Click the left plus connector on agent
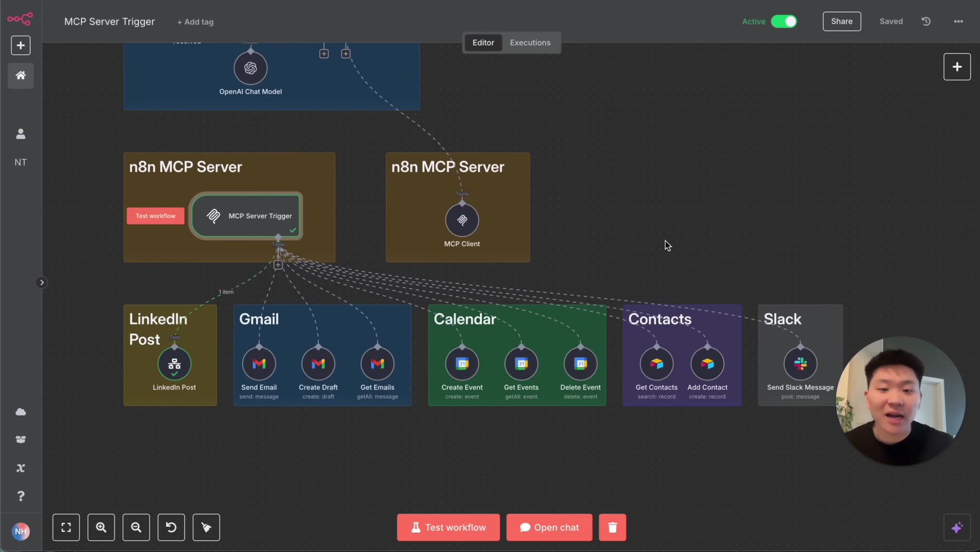Screen dimensions: 980x552 coord(324,54)
